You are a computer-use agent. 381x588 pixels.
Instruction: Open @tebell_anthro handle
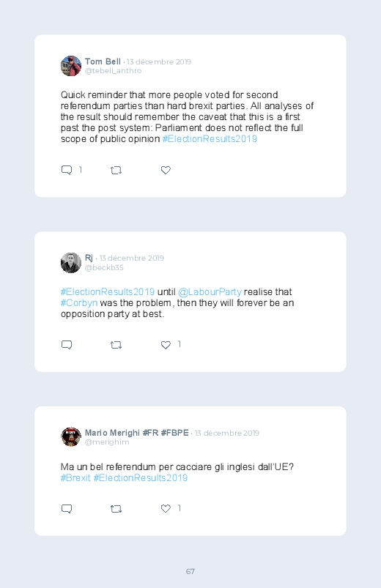pyautogui.click(x=113, y=71)
